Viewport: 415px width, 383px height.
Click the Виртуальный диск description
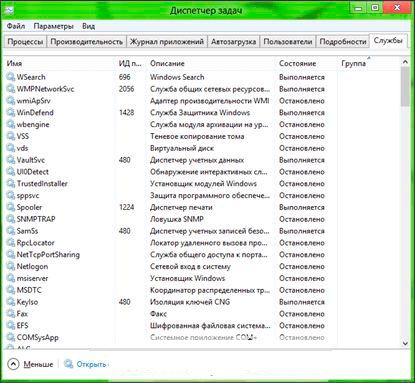point(182,148)
